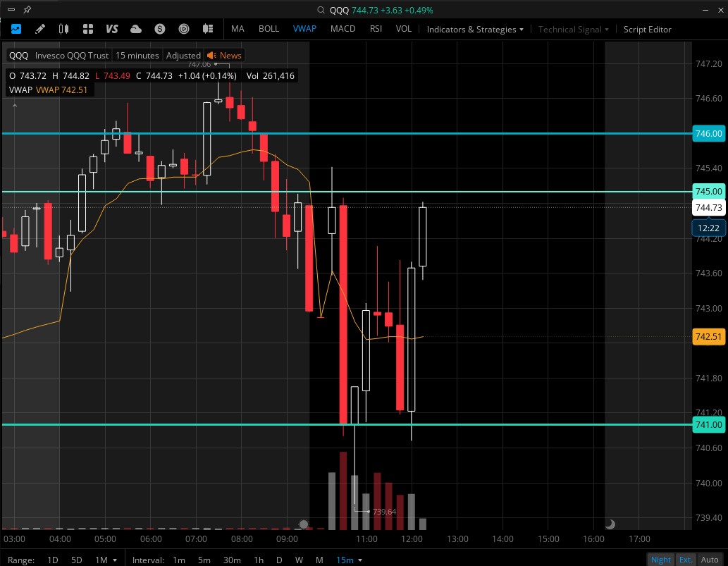Open the News link on chart header
The height and width of the screenshot is (566, 728).
pos(230,55)
